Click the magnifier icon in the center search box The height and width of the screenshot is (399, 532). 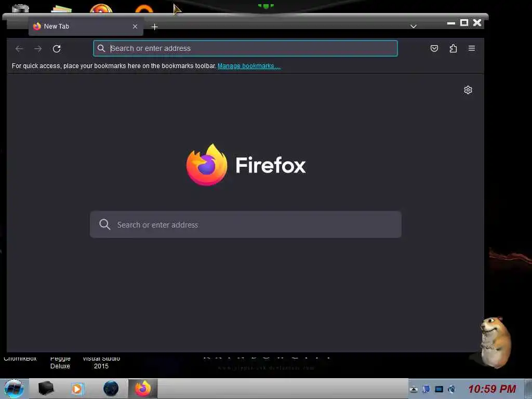click(104, 224)
